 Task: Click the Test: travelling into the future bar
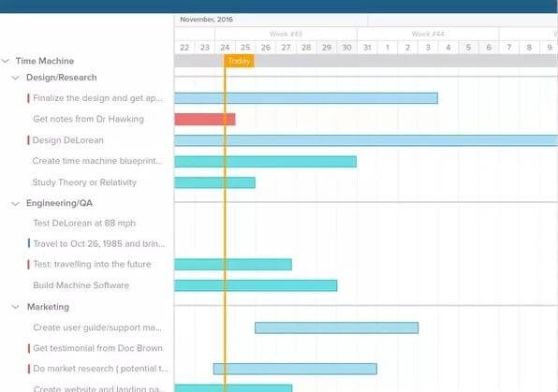[x=233, y=265]
